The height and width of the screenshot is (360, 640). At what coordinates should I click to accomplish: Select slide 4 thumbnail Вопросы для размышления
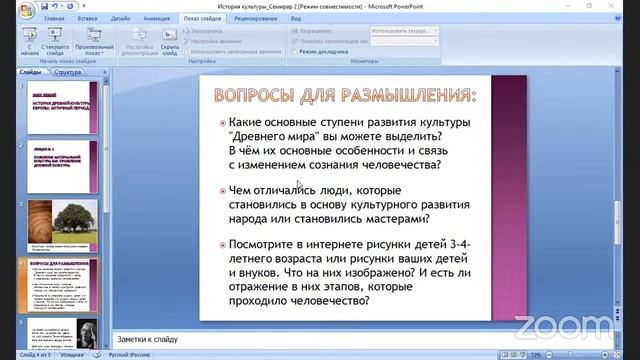click(x=62, y=285)
